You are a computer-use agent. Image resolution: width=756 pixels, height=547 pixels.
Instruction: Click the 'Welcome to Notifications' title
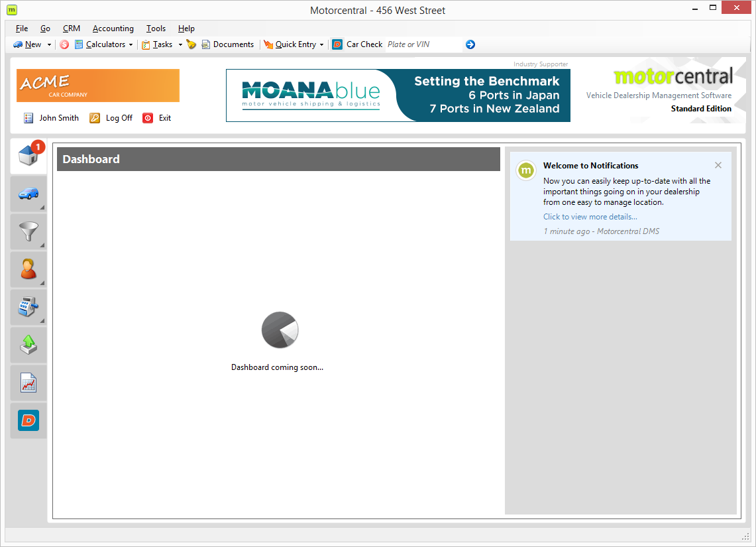pos(590,166)
